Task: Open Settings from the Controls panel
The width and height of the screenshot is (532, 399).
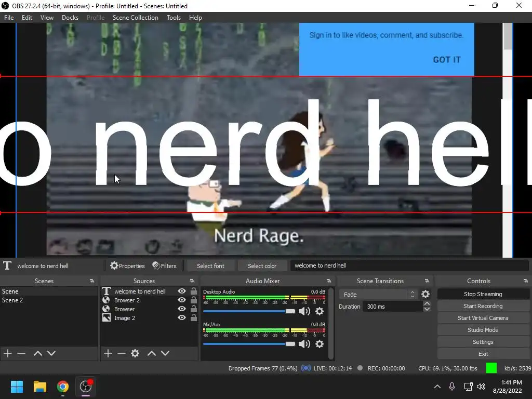Action: click(x=483, y=342)
